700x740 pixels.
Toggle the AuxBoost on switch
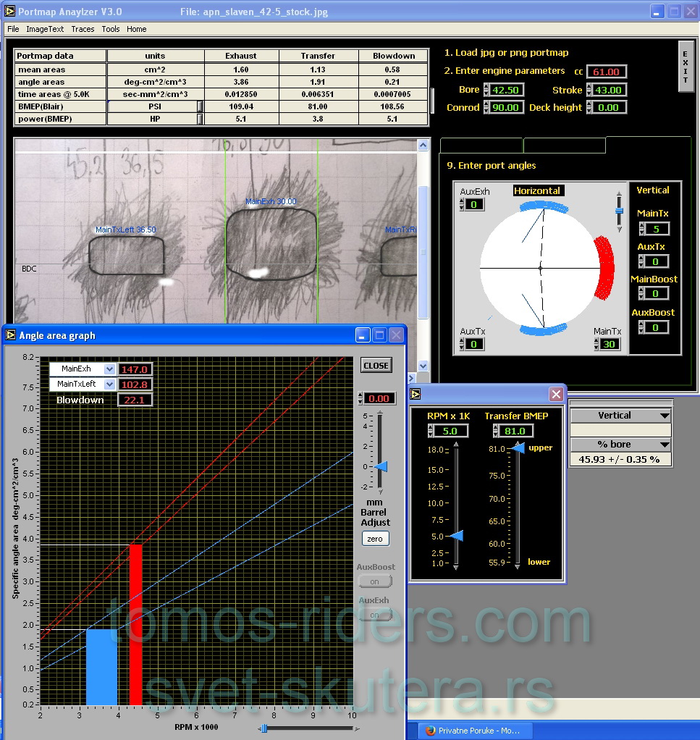(x=375, y=582)
